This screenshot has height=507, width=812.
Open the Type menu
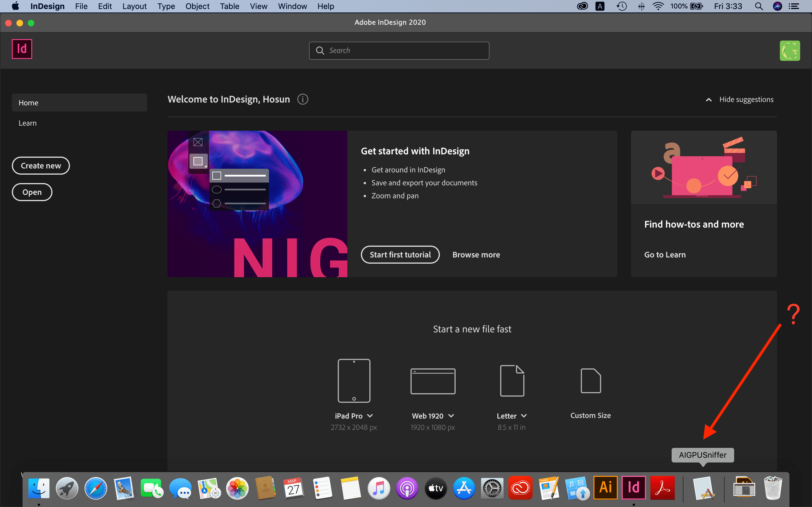pos(166,6)
